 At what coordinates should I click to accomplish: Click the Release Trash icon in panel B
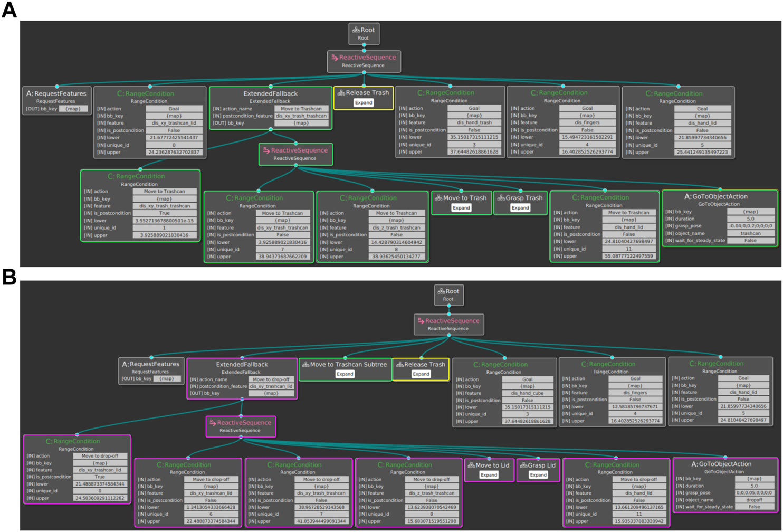coord(399,365)
